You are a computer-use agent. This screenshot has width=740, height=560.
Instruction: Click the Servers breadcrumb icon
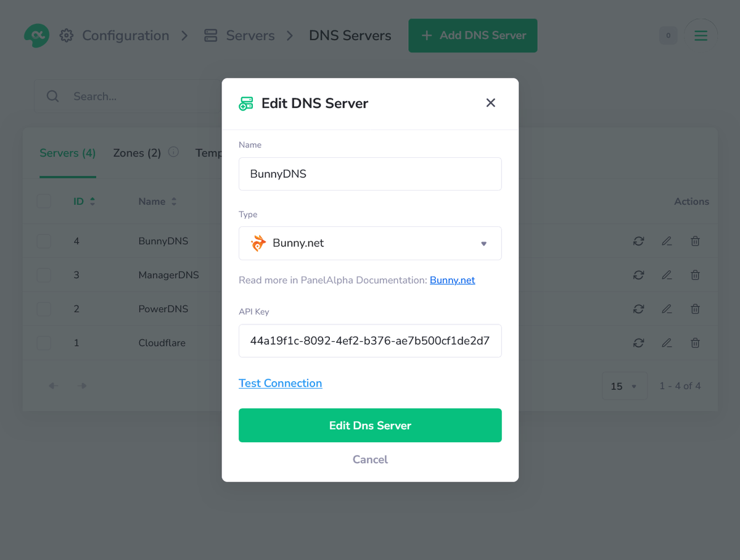pos(210,36)
